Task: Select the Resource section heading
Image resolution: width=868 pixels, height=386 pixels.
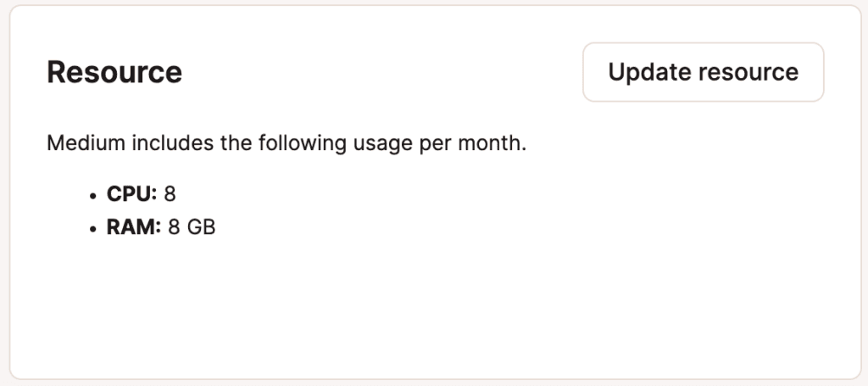Action: (114, 73)
